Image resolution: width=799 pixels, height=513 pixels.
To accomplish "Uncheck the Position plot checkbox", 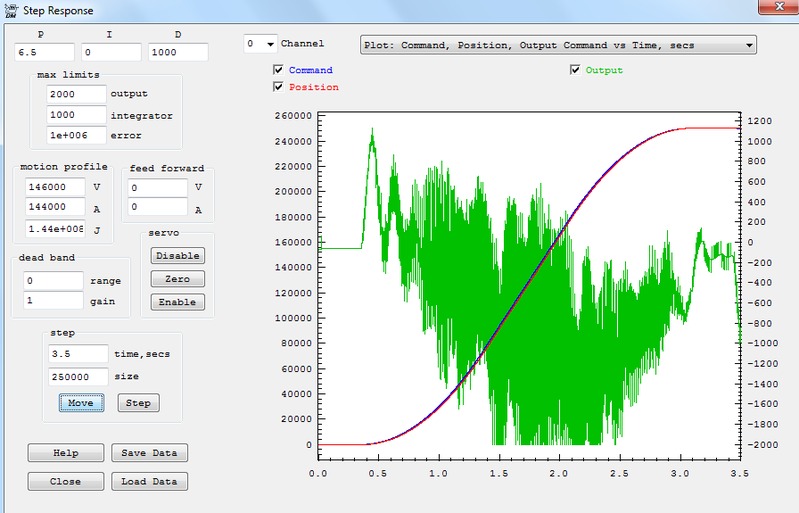I will click(279, 87).
